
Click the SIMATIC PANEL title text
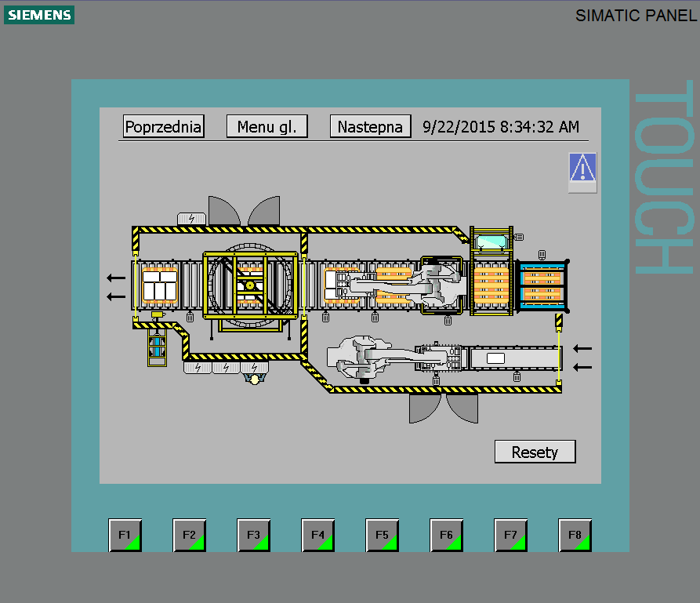tap(636, 16)
